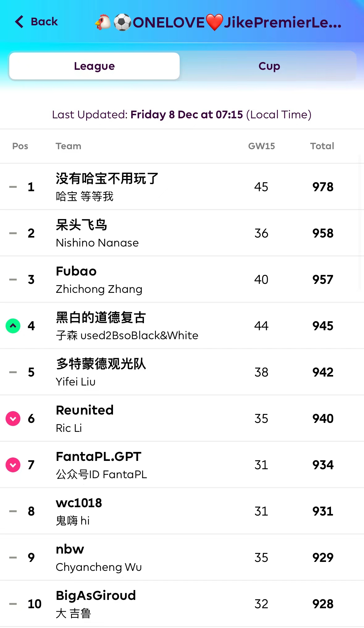Viewport: 364px width, 628px height.
Task: Click red down-arrow icon beside FantaPL.GPT
Action: tap(13, 465)
